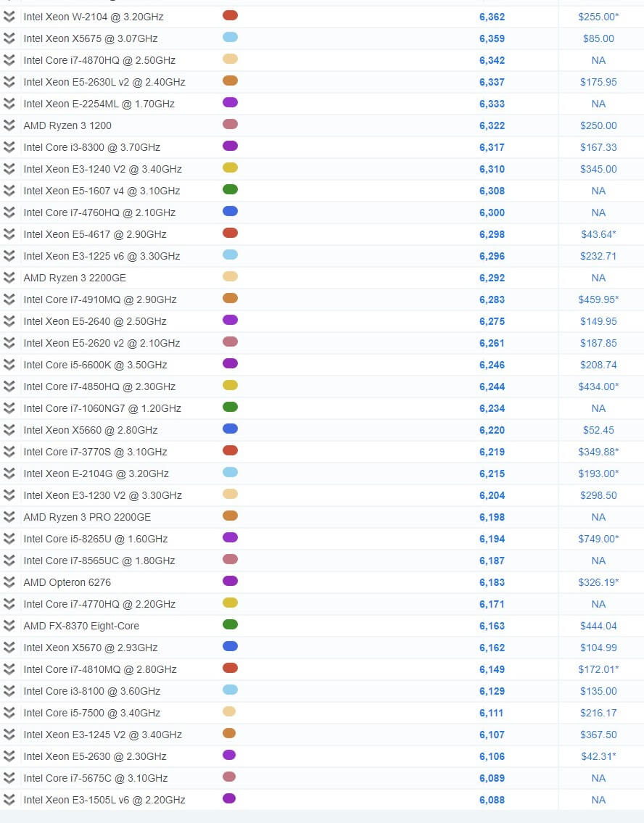The height and width of the screenshot is (823, 644).
Task: Open the Intel Core i7-4910MQ CPU link
Action: point(100,299)
